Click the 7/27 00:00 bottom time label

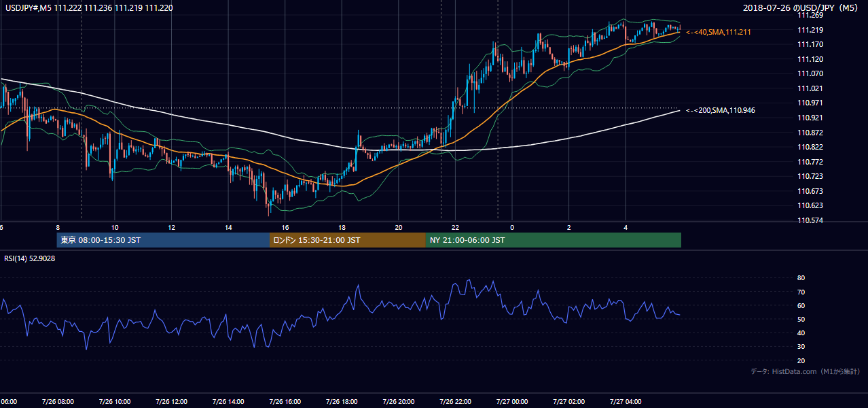point(512,401)
